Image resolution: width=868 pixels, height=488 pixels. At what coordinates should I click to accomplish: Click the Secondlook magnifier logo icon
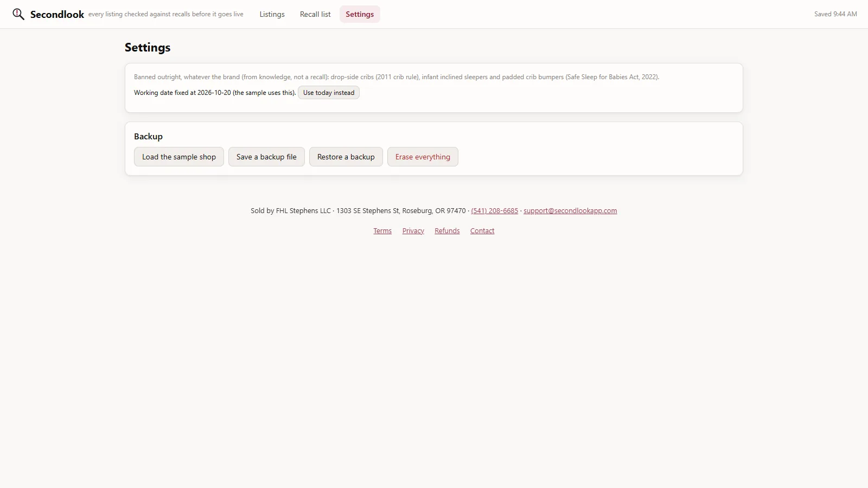coord(18,14)
